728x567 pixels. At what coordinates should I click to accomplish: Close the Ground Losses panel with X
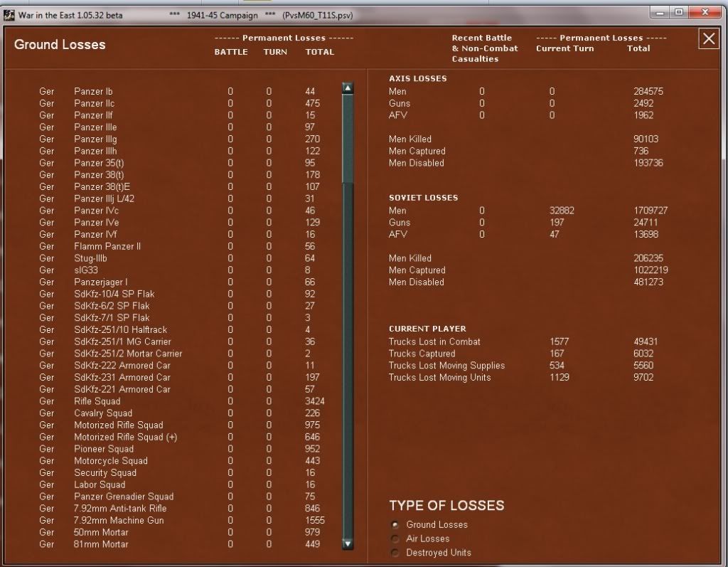709,39
